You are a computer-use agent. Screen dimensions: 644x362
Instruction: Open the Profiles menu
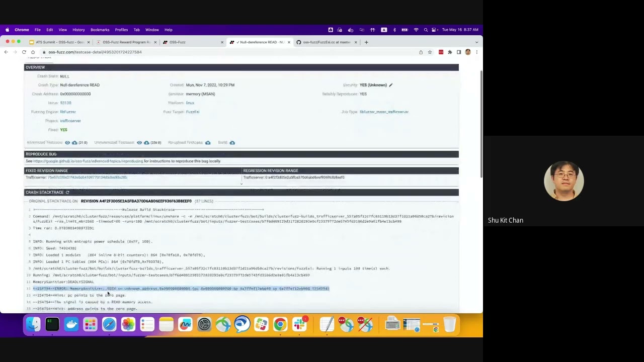121,30
